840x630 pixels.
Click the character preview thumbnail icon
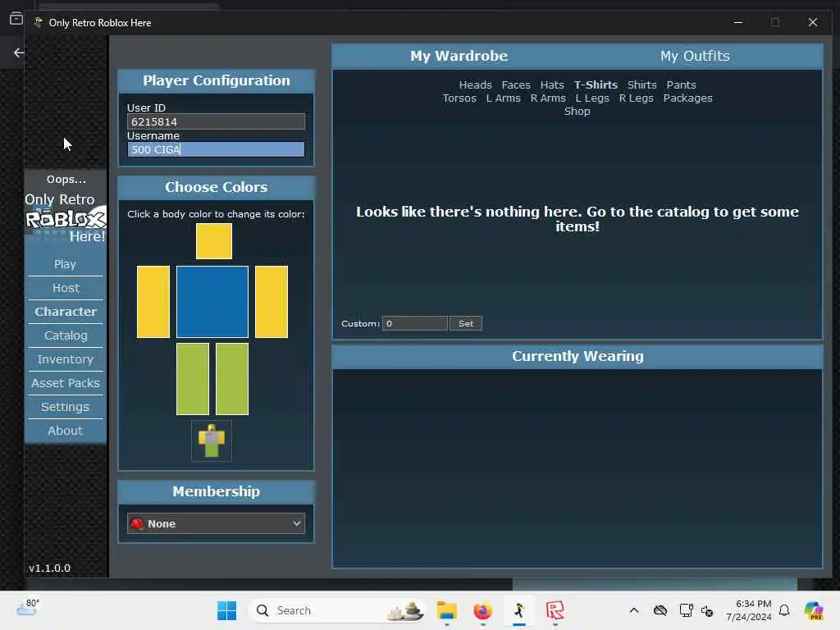point(212,441)
